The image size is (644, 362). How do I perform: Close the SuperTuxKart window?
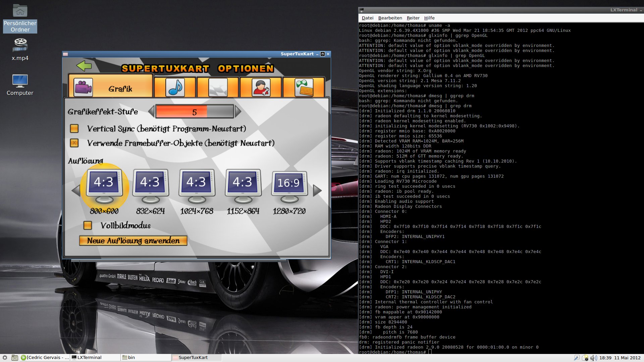328,54
